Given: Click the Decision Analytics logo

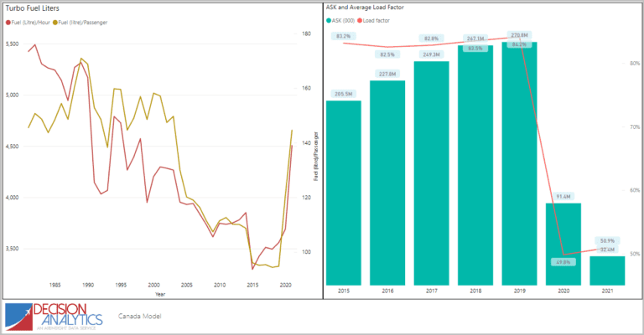Looking at the screenshot, I should 54,317.
